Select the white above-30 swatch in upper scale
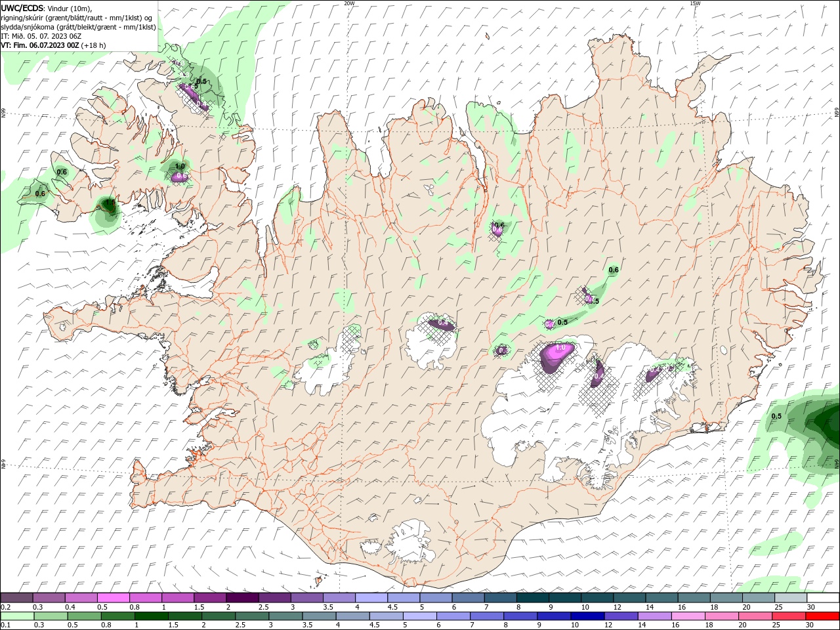The image size is (840, 630). tap(823, 598)
